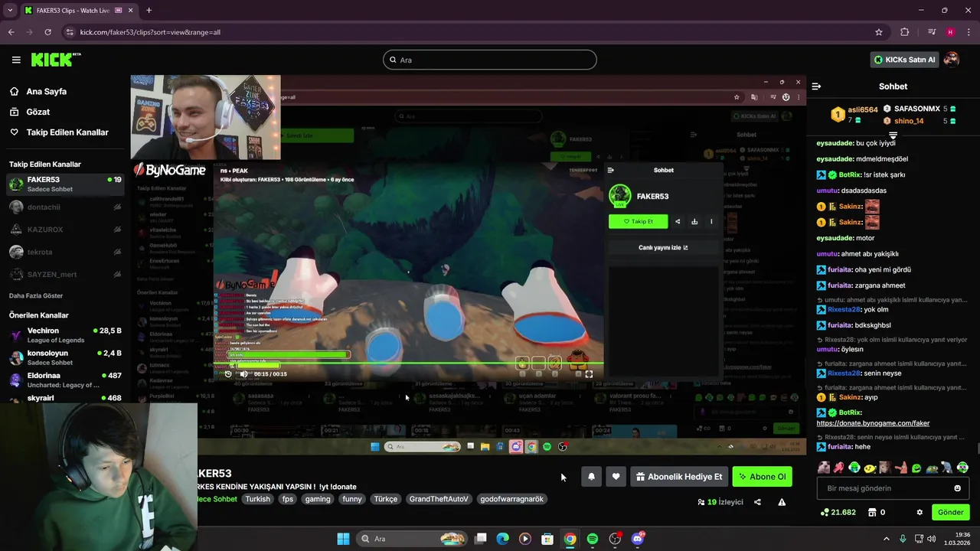Open Discord from taskbar
The height and width of the screenshot is (551, 980).
(x=638, y=539)
